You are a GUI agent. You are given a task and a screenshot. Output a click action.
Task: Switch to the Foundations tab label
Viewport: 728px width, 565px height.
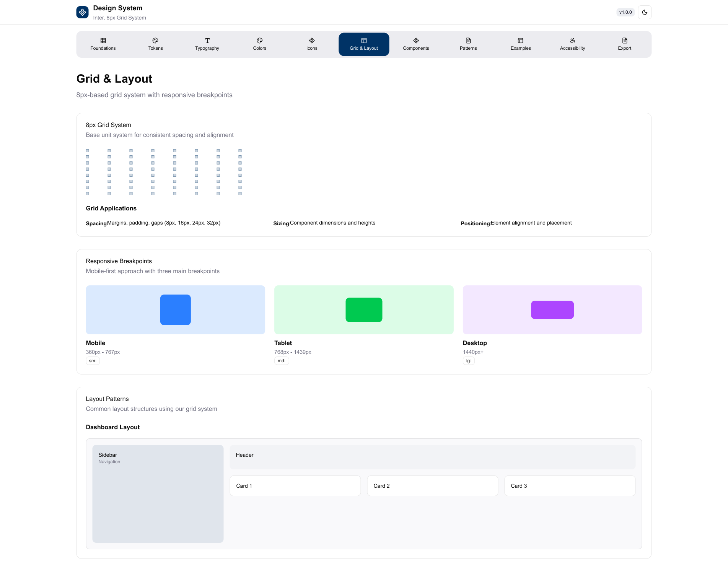coord(103,48)
